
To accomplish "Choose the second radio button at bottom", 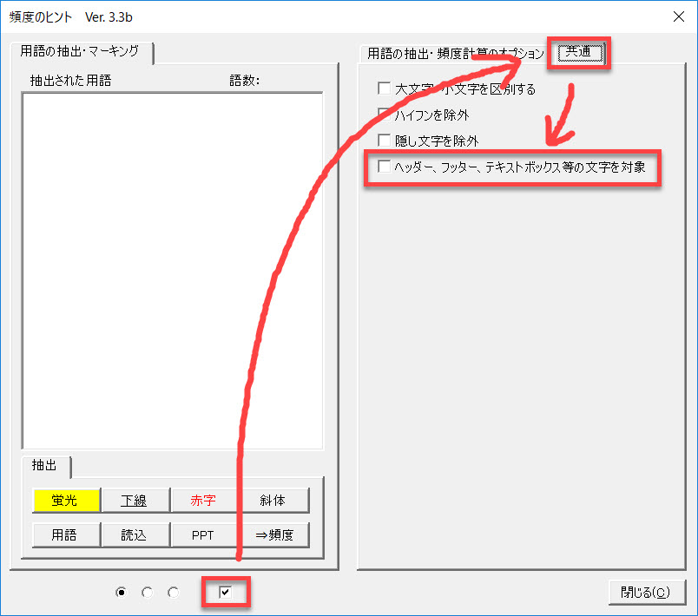I will coord(147,592).
